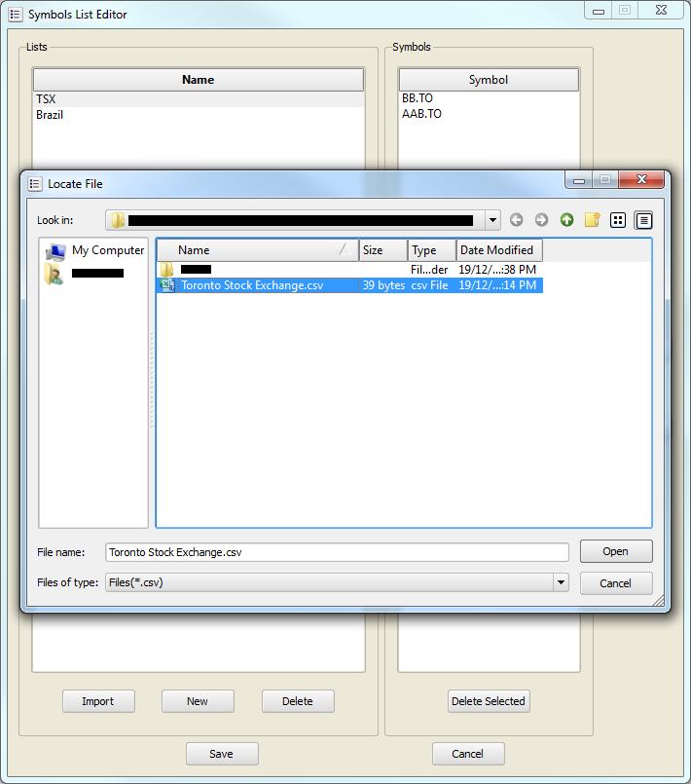Click the File name input field
Image resolution: width=691 pixels, height=784 pixels.
tap(336, 552)
